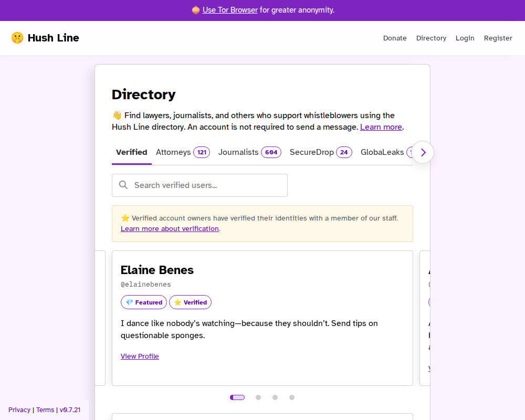525x420 pixels.
Task: Select the second carousel dot
Action: click(258, 397)
